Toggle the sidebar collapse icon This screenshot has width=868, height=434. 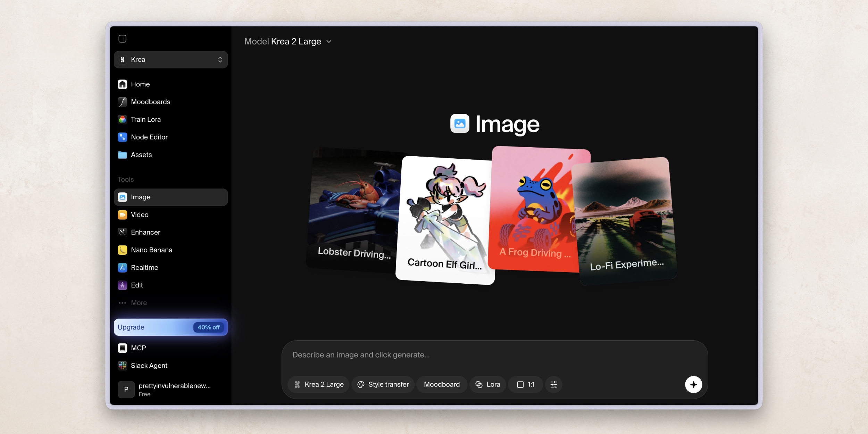(122, 39)
